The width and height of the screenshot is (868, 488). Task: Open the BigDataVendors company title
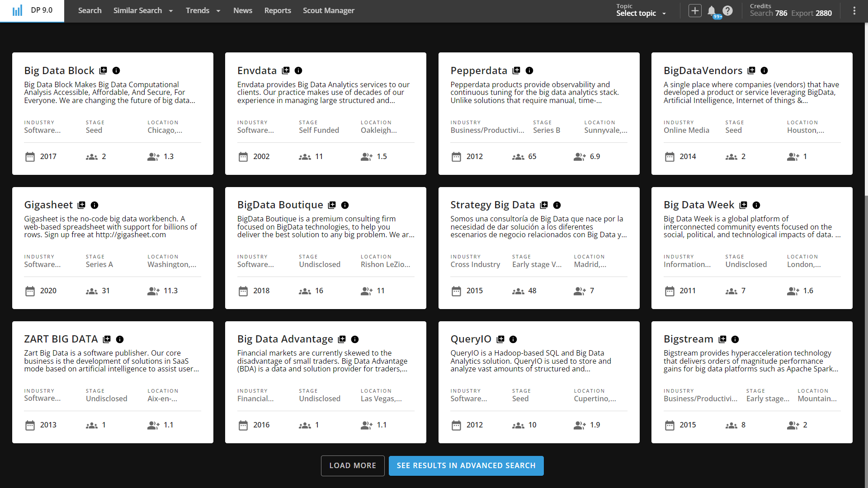(703, 70)
